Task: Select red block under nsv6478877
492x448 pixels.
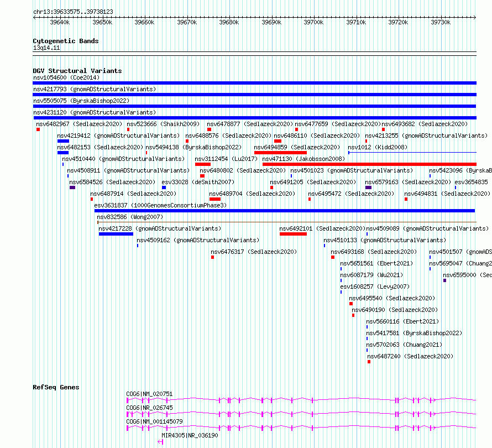Action: (209, 129)
